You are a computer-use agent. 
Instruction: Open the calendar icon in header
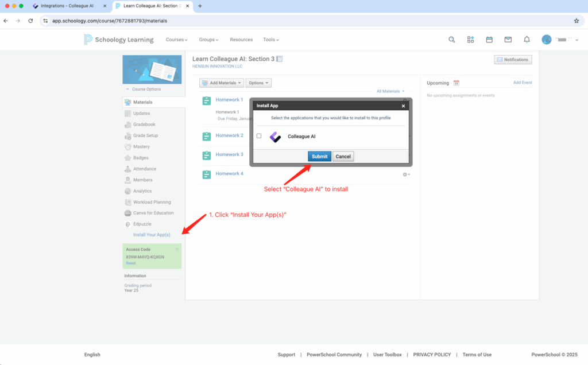(489, 40)
